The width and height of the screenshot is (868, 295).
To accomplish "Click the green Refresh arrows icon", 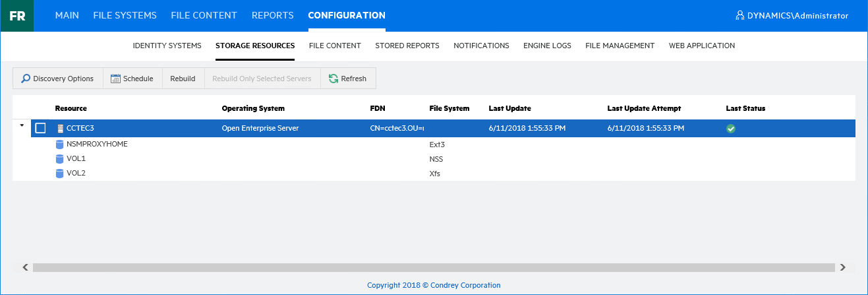I will coord(333,79).
